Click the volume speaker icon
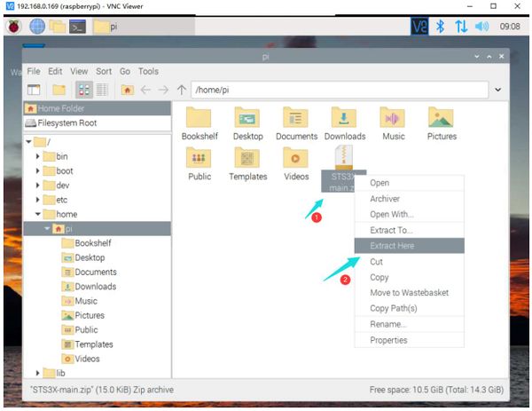532x411 pixels. point(482,27)
